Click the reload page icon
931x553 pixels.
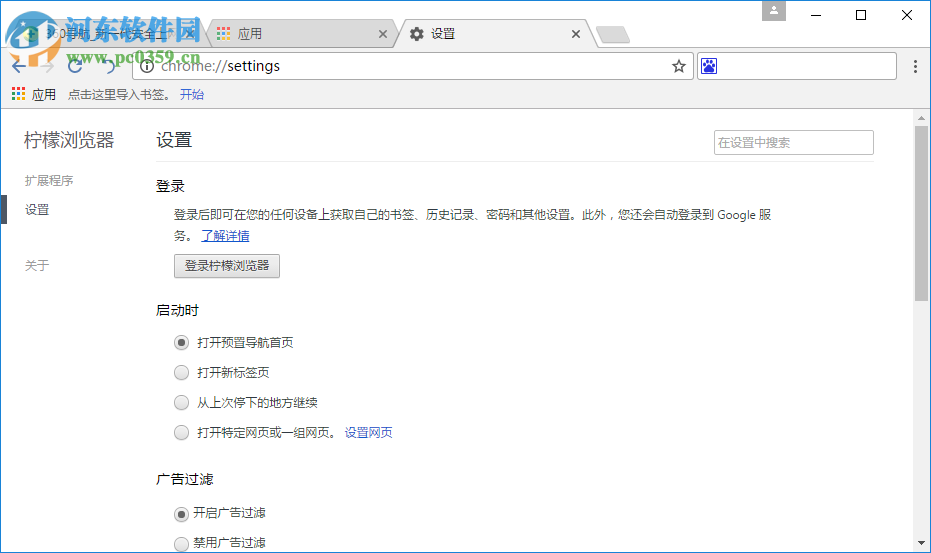(75, 66)
